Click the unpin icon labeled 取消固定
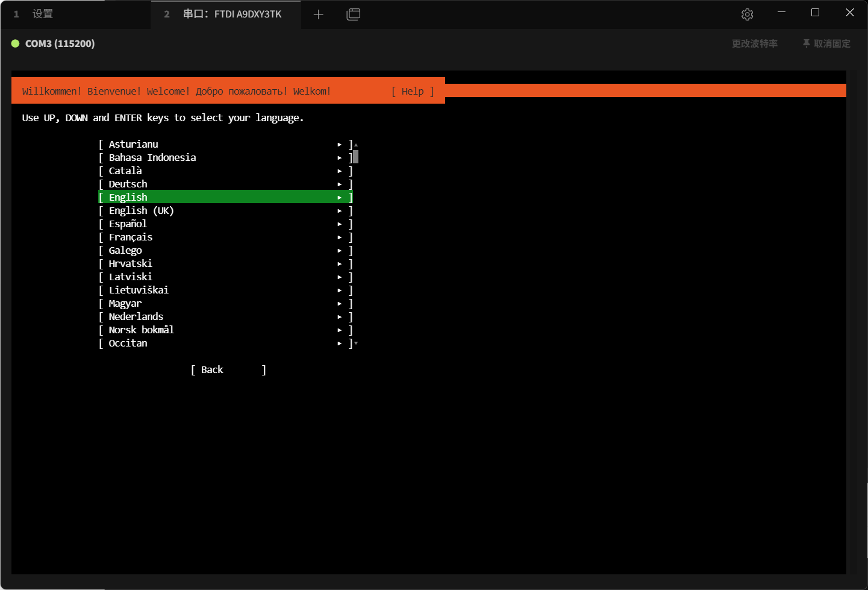The image size is (868, 590). pyautogui.click(x=807, y=43)
